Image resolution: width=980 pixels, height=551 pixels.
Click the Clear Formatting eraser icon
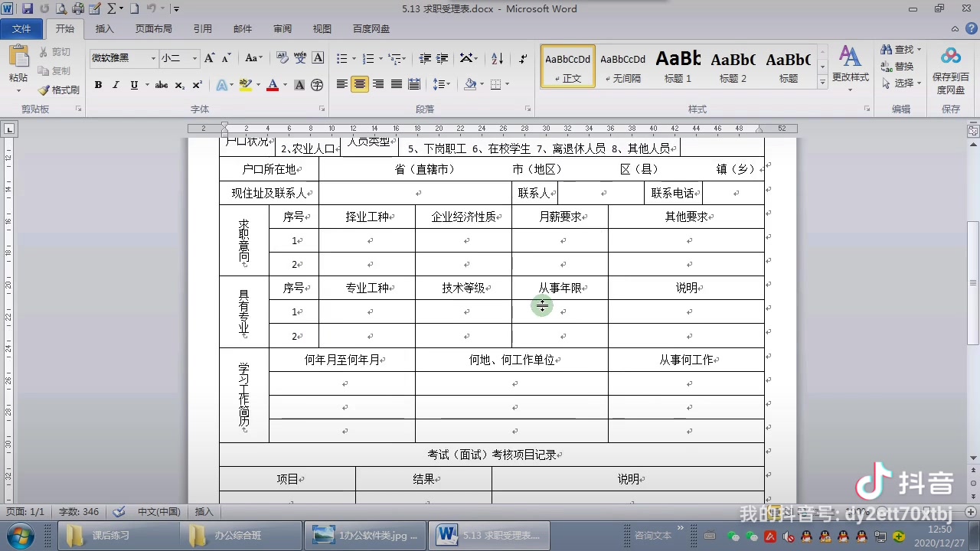282,58
